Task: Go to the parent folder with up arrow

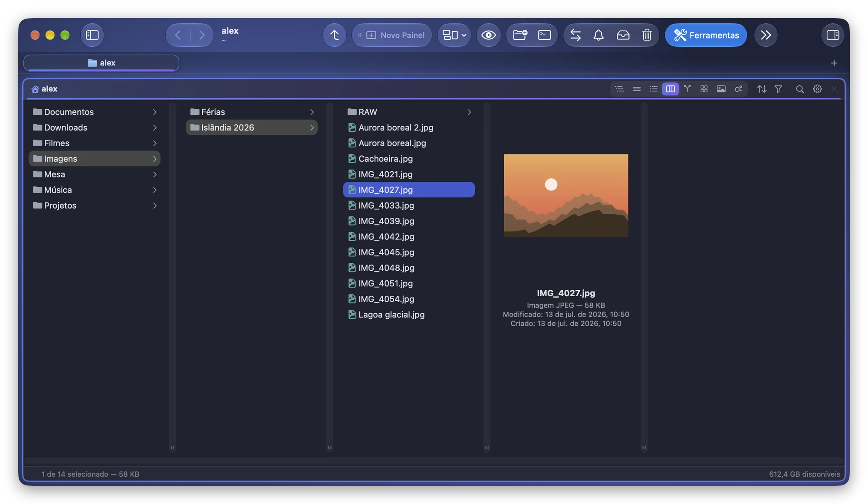Action: (x=334, y=35)
